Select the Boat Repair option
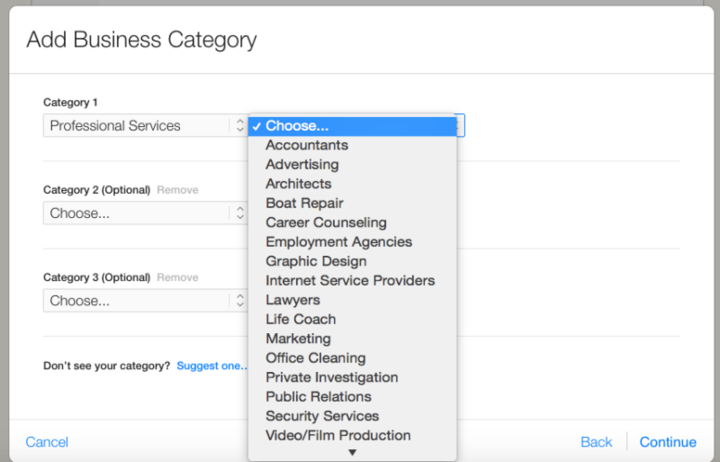 304,203
